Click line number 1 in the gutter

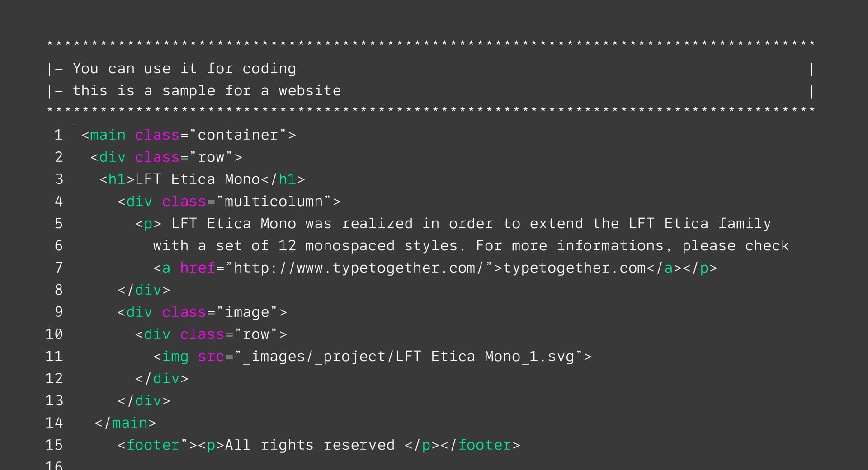[x=58, y=135]
